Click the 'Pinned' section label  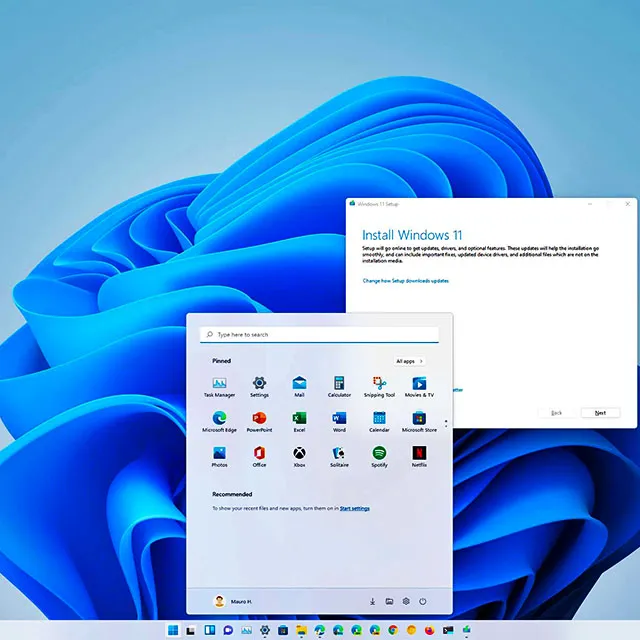[x=222, y=361]
